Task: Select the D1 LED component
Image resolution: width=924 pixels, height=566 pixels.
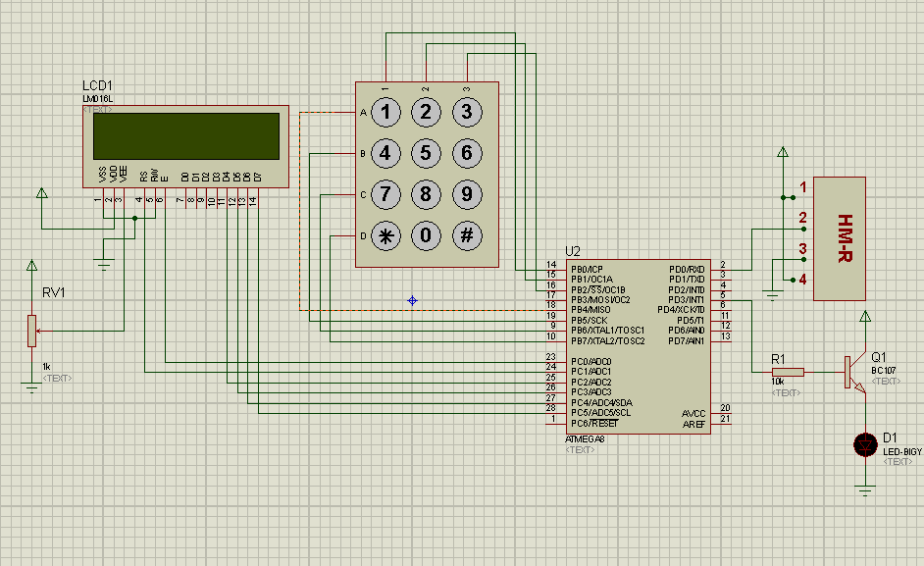Action: click(865, 444)
